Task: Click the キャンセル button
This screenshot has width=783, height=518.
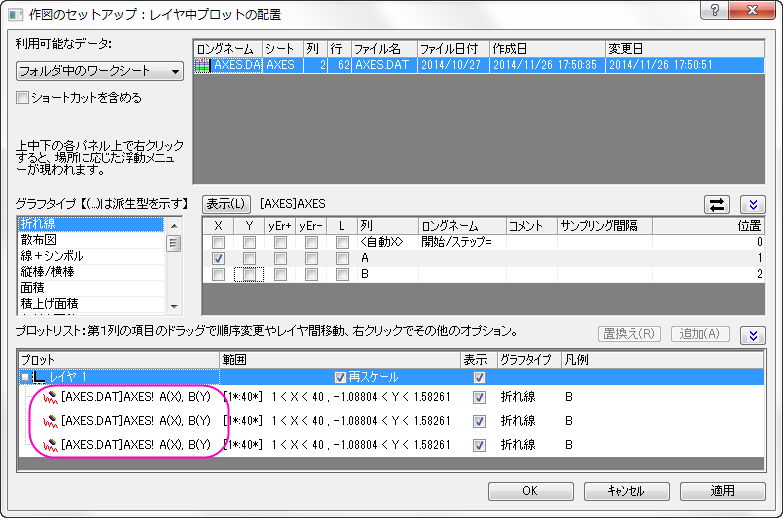Action: [x=626, y=491]
